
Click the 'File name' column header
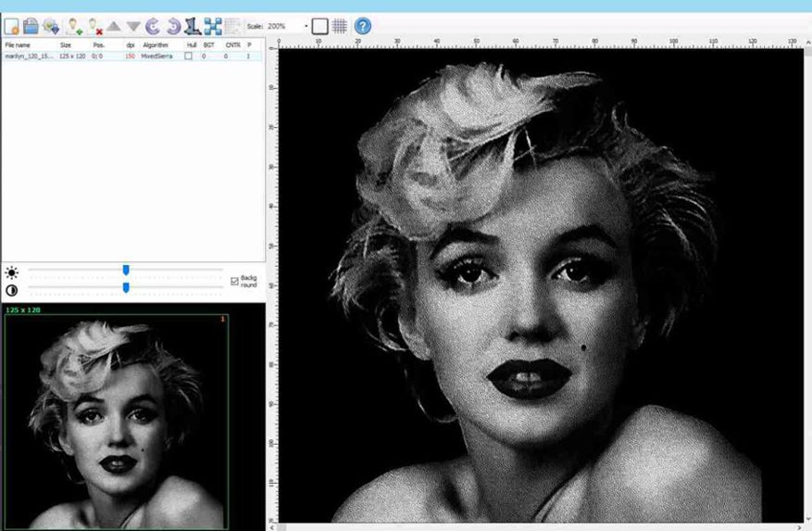(18, 45)
